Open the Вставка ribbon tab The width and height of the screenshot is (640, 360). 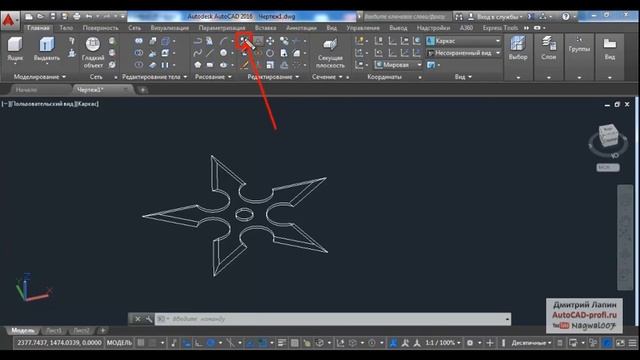click(x=265, y=28)
